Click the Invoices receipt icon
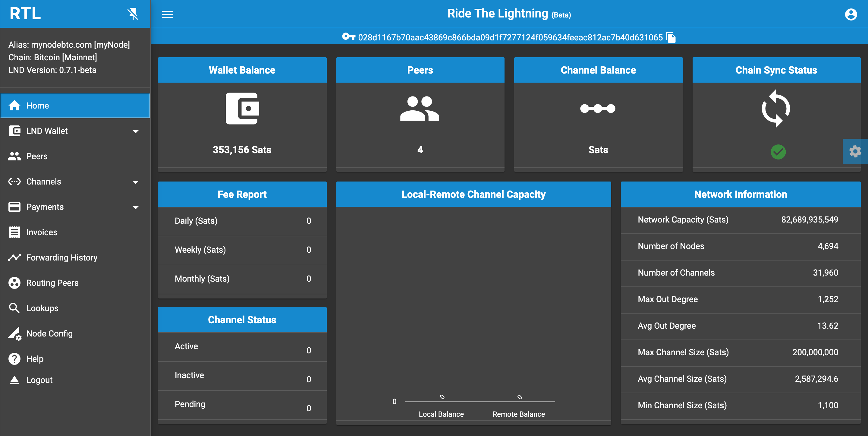This screenshot has width=868, height=436. 14,232
